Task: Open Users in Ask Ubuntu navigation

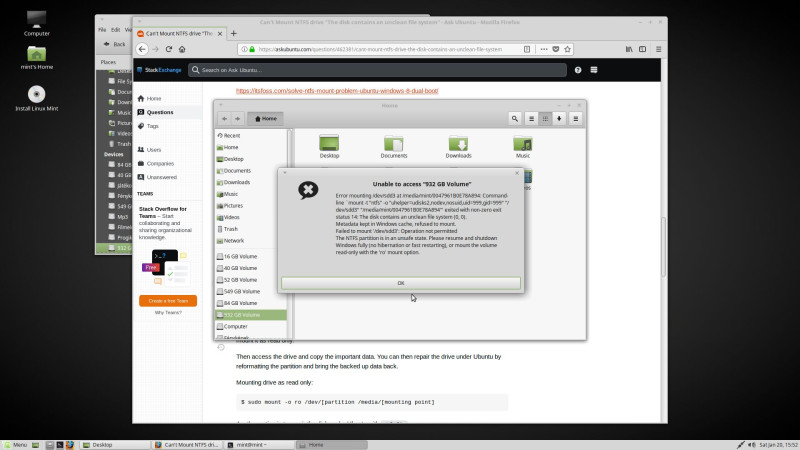Action: tap(149, 149)
